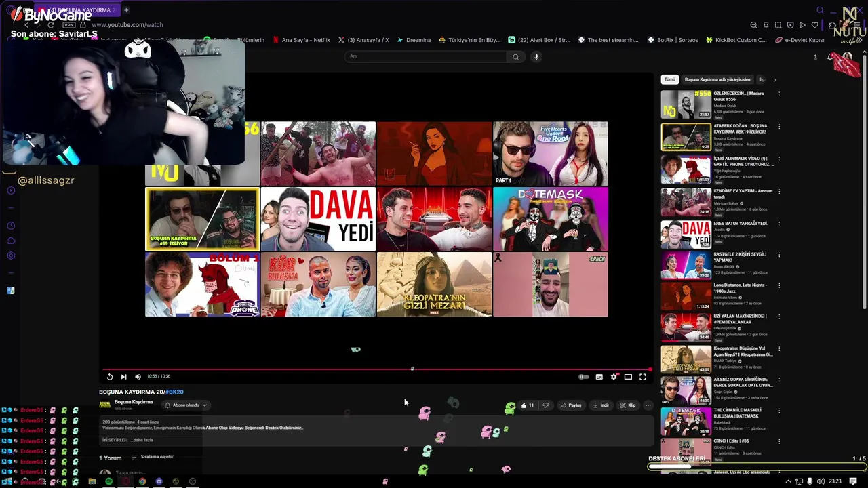
Task: Open Google Chrome from the taskbar
Action: tap(142, 481)
